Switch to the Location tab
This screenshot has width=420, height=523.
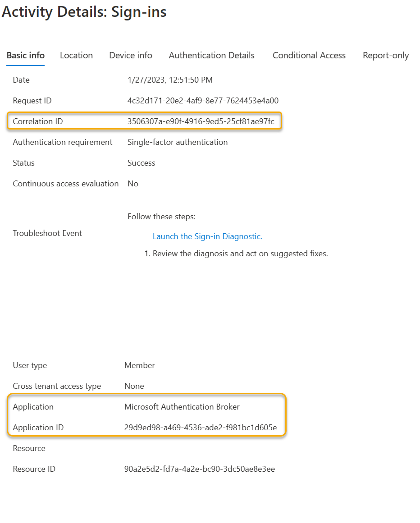[x=76, y=55]
